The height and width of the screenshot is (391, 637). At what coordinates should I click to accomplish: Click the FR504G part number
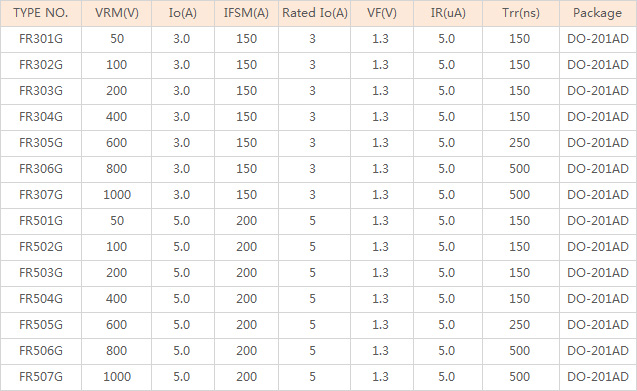point(41,299)
